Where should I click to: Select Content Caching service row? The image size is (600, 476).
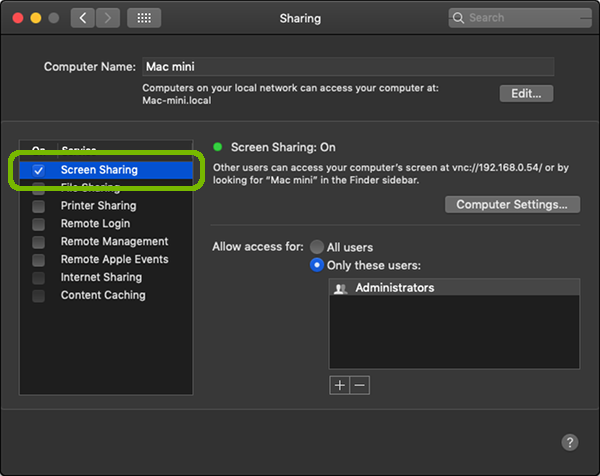106,295
